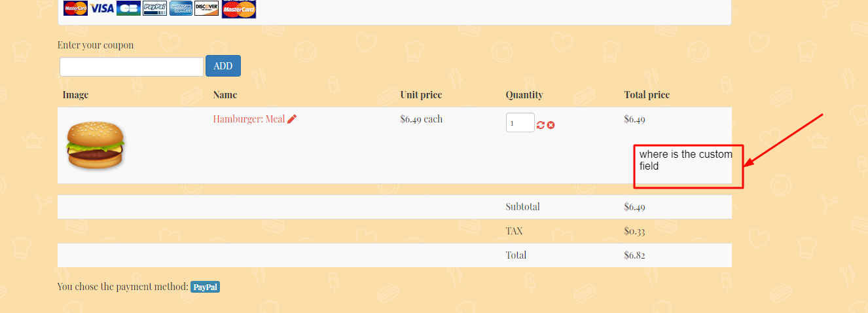868x313 pixels.
Task: Remove the item with red X icon
Action: [551, 125]
